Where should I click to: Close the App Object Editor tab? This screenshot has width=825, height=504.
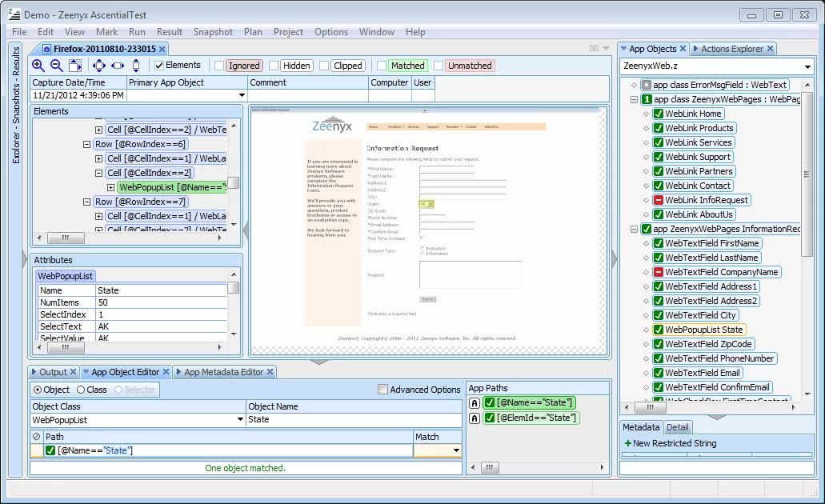tap(166, 372)
